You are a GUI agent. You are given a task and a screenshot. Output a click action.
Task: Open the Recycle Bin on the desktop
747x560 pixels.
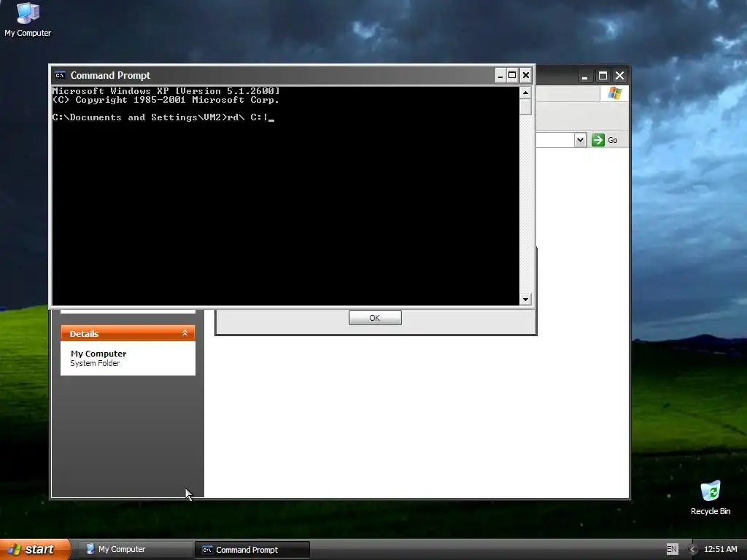(x=711, y=497)
